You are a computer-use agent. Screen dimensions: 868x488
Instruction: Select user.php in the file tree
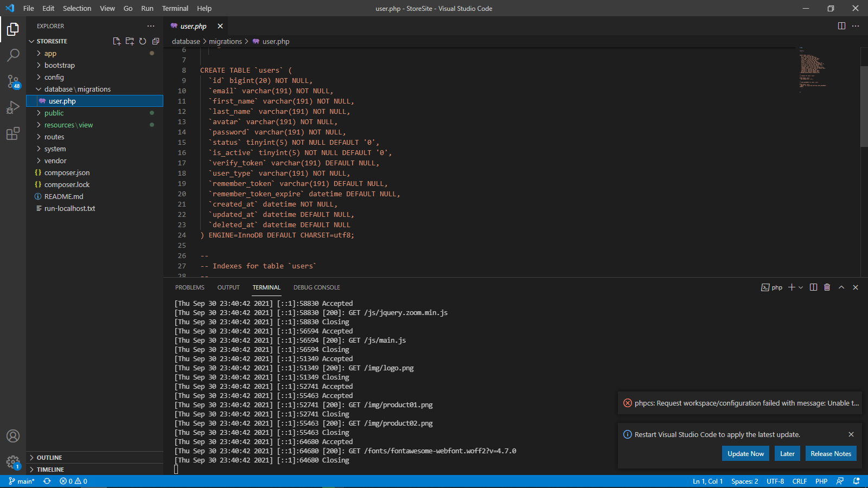click(95, 101)
